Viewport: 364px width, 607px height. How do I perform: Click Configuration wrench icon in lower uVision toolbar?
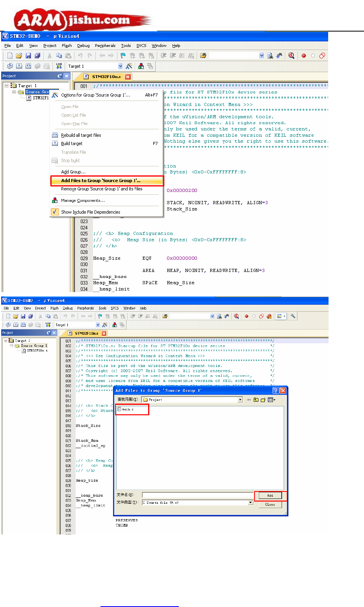(x=293, y=316)
